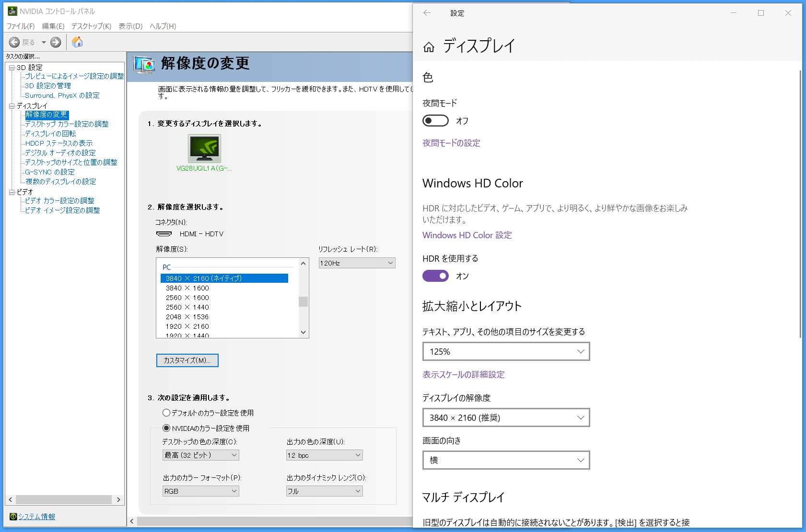Click task tree horizontal scroll right arrow
Screen dimensions: 806x532
tap(118, 499)
